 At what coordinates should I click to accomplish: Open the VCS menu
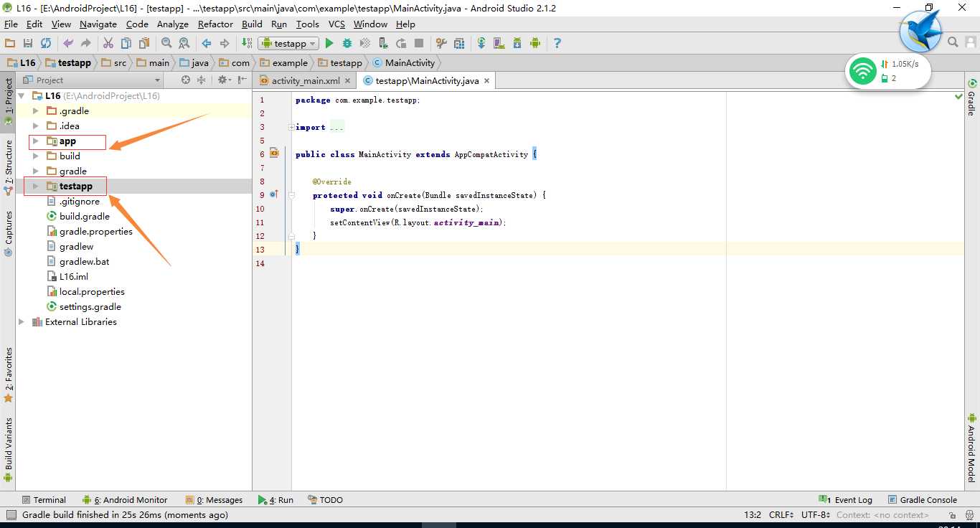click(x=336, y=24)
